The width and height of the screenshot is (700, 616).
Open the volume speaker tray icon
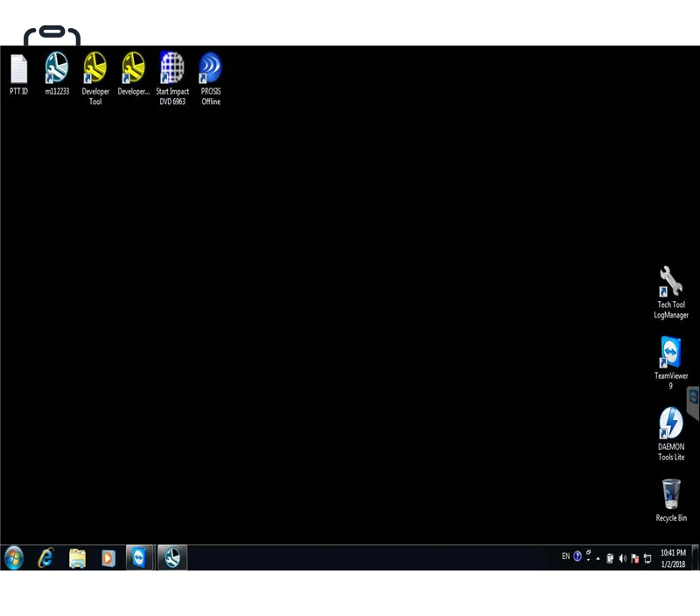tap(623, 558)
